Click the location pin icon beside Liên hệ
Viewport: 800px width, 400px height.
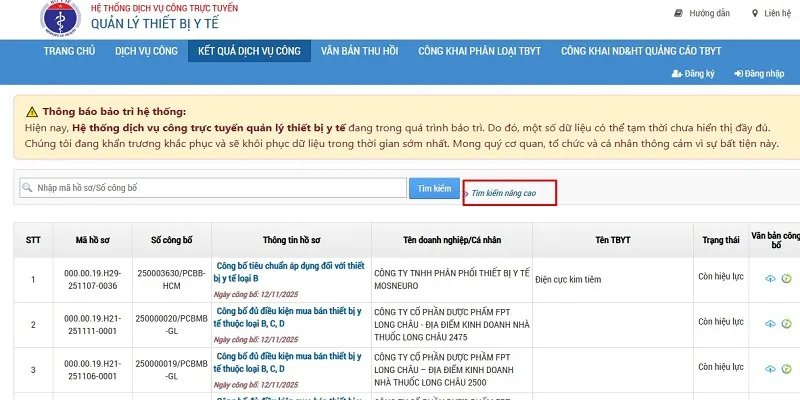755,13
